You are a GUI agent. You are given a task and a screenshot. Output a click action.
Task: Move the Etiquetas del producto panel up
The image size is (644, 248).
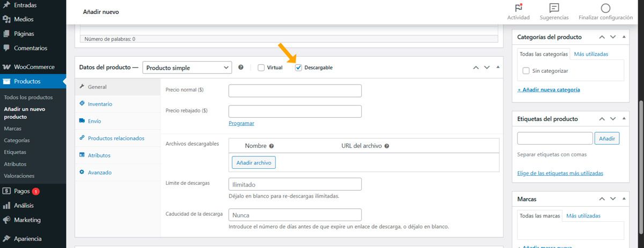point(602,119)
